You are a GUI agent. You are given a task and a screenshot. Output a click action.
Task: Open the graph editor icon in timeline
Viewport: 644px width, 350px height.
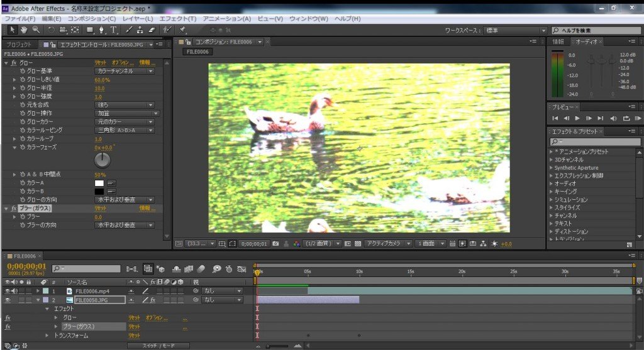(x=241, y=269)
